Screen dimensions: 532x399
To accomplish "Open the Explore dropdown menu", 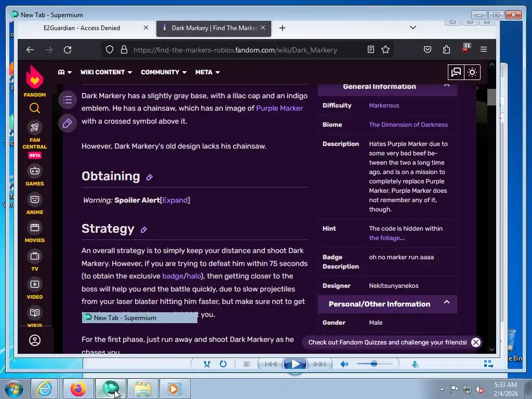I will tap(64, 72).
